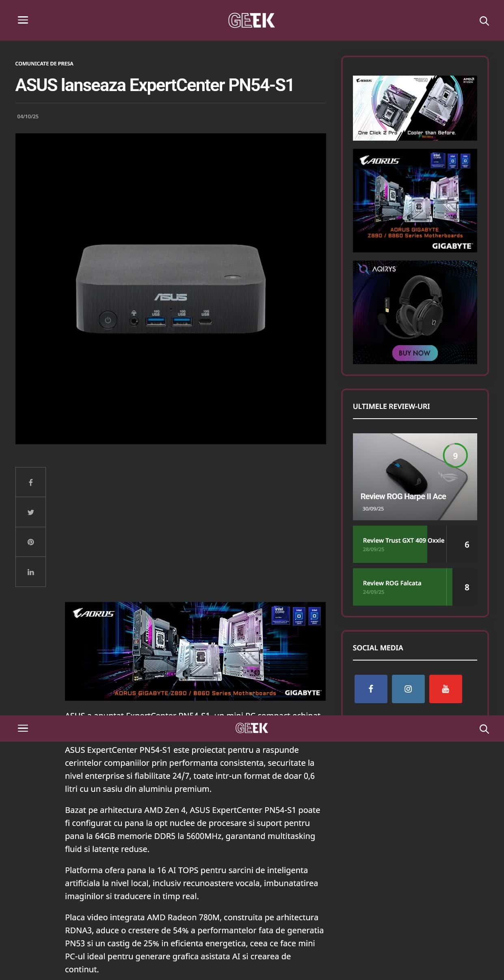
Task: Pin article on Pinterest
Action: pyautogui.click(x=30, y=542)
